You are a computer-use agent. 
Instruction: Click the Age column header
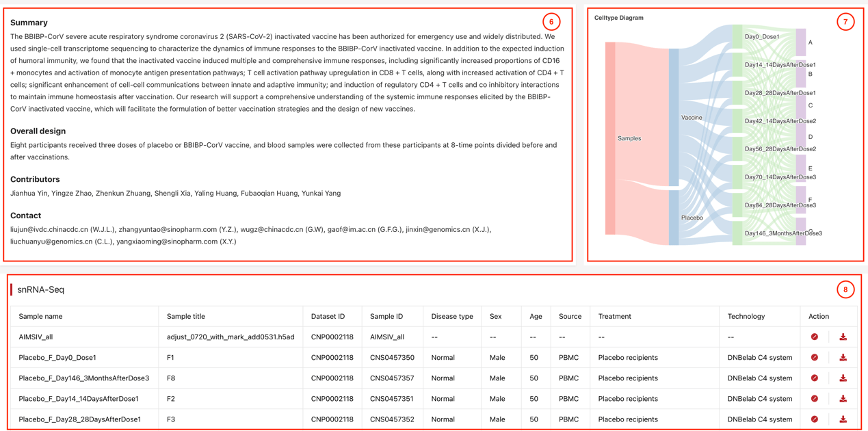536,316
